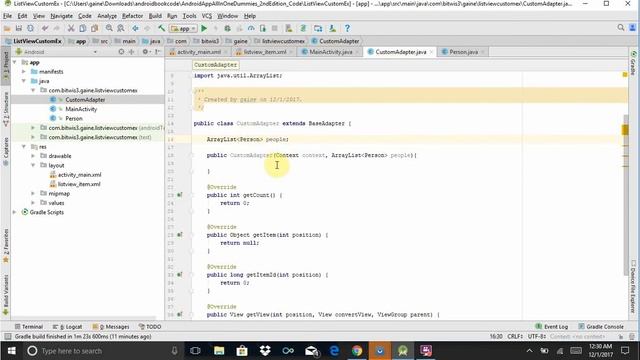This screenshot has width=640, height=360.
Task: Open the Gradle Console panel
Action: [x=601, y=327]
